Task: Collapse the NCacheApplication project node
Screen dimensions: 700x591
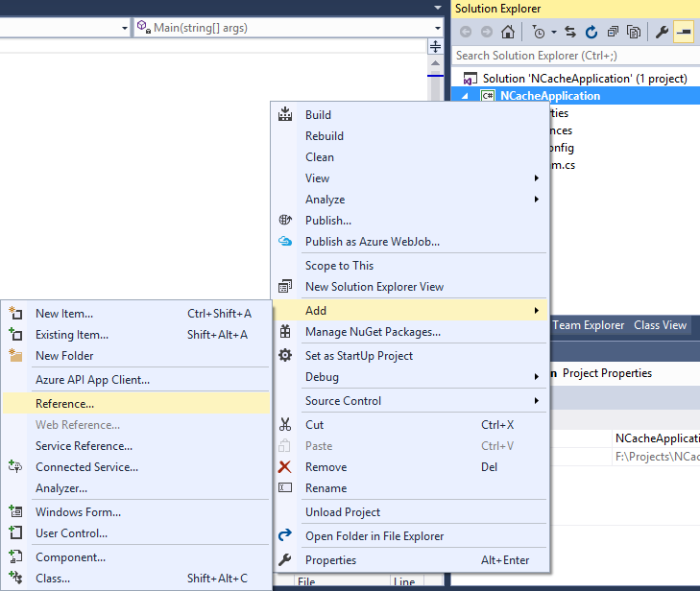Action: [465, 96]
